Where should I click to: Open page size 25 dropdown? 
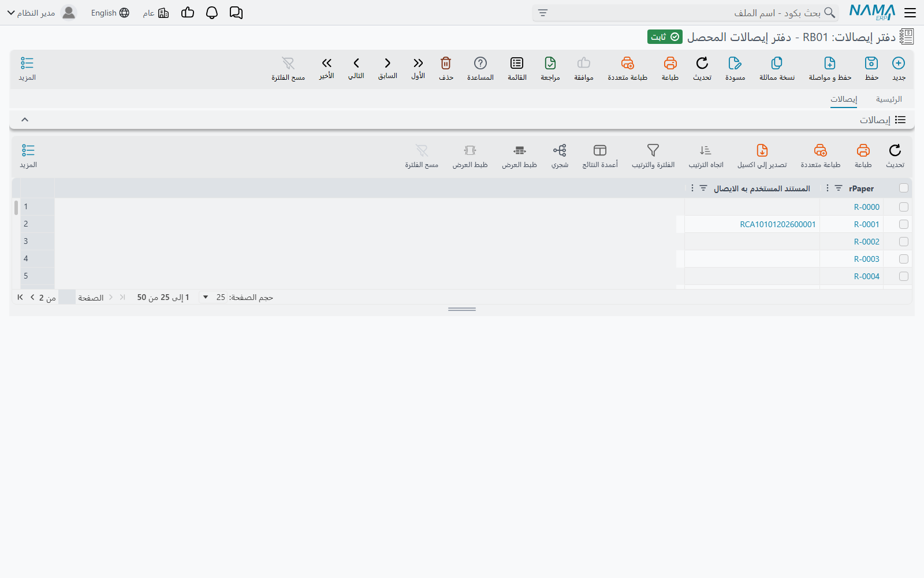[x=213, y=297]
